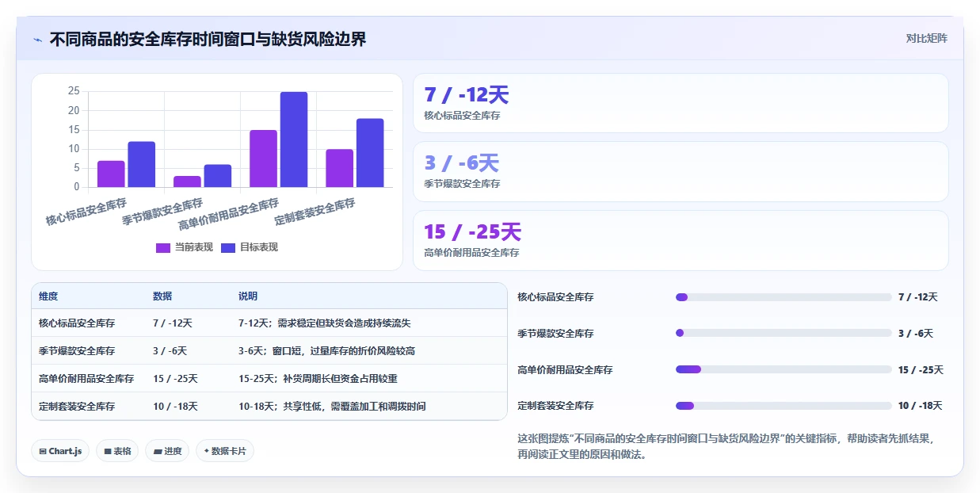Image resolution: width=980 pixels, height=493 pixels.
Task: Click the blue bar for 定制套装安全库存
Action: point(370,153)
